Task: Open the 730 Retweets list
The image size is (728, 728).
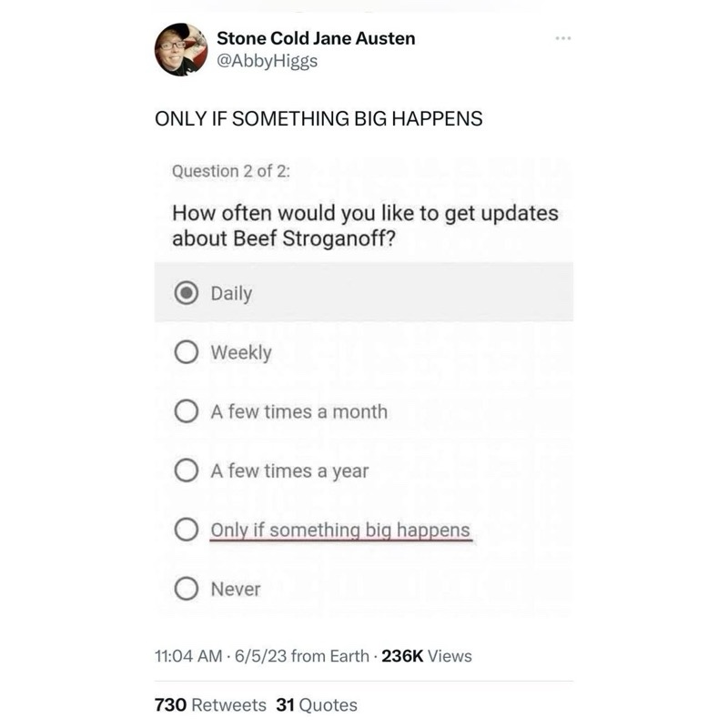Action: [x=210, y=705]
